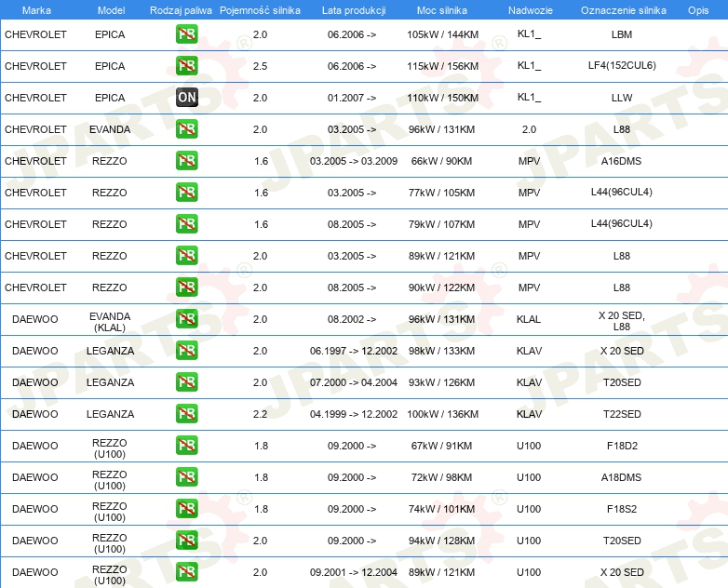728x588 pixels.
Task: Click the Model column header
Action: pos(111,10)
